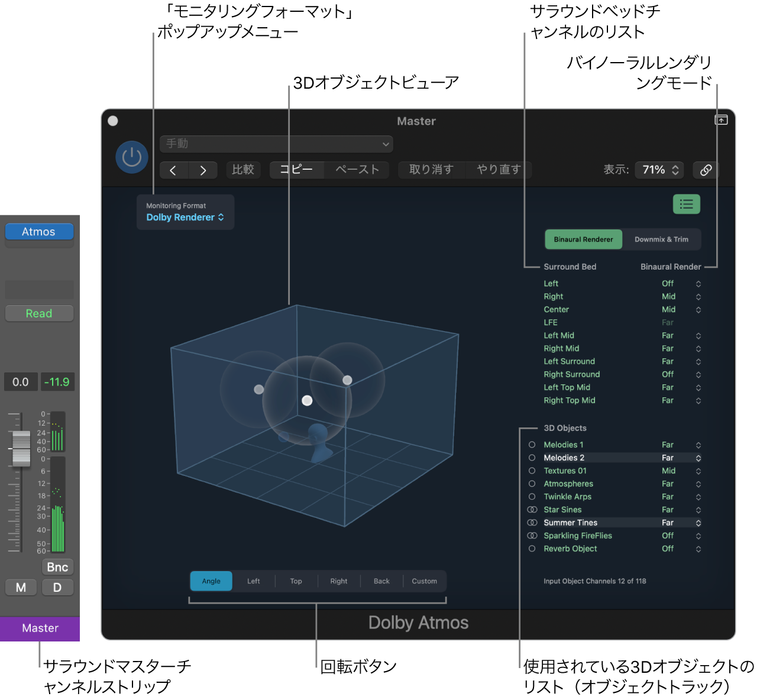Click the Atmos plug-in slot button
Image resolution: width=760 pixels, height=700 pixels.
click(39, 232)
